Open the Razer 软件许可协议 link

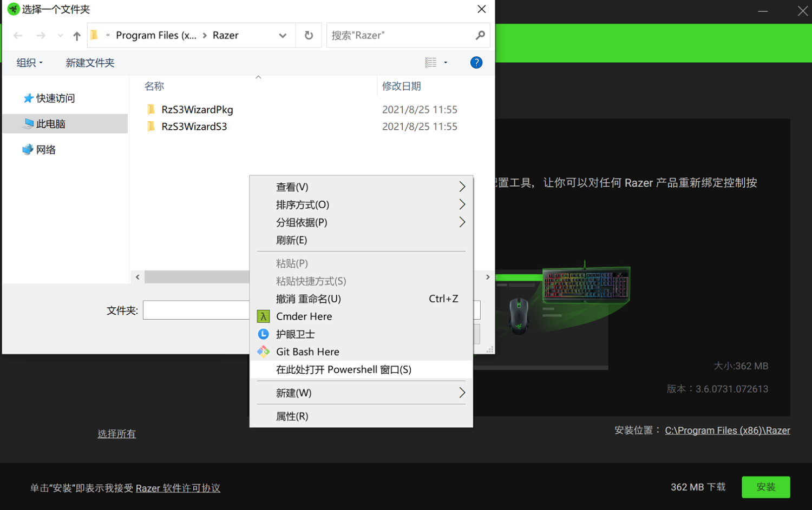coord(178,487)
